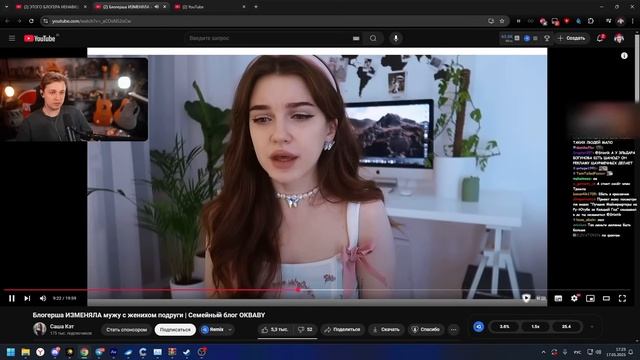Screen dimensions: 640x360
Task: Skip to the next video
Action: pyautogui.click(x=27, y=299)
